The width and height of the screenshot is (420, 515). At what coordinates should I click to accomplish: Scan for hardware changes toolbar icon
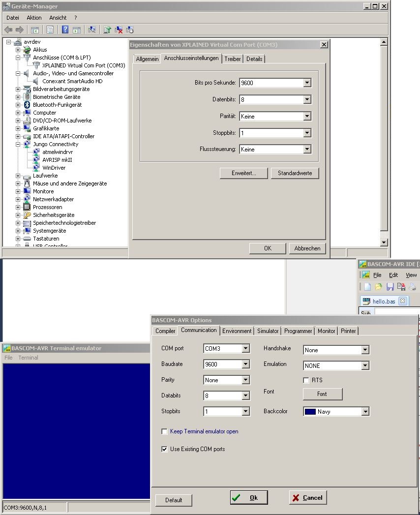(92, 30)
